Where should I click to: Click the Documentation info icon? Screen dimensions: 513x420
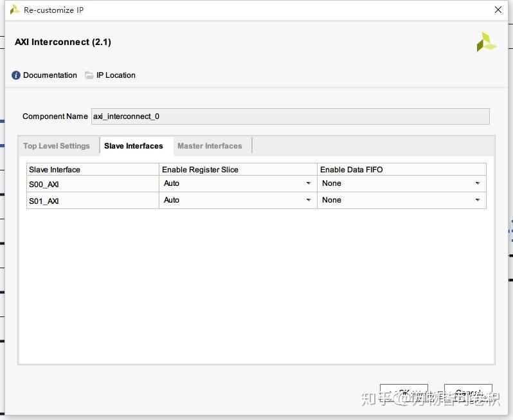click(15, 75)
